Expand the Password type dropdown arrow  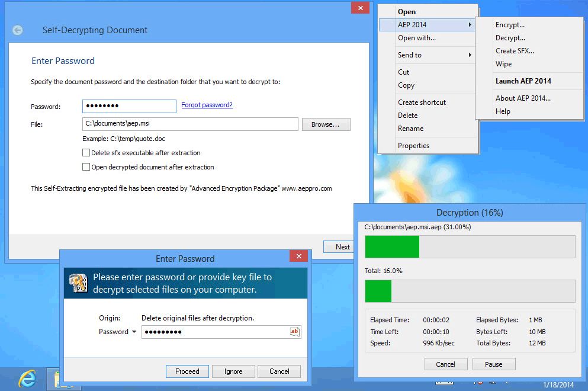[134, 332]
